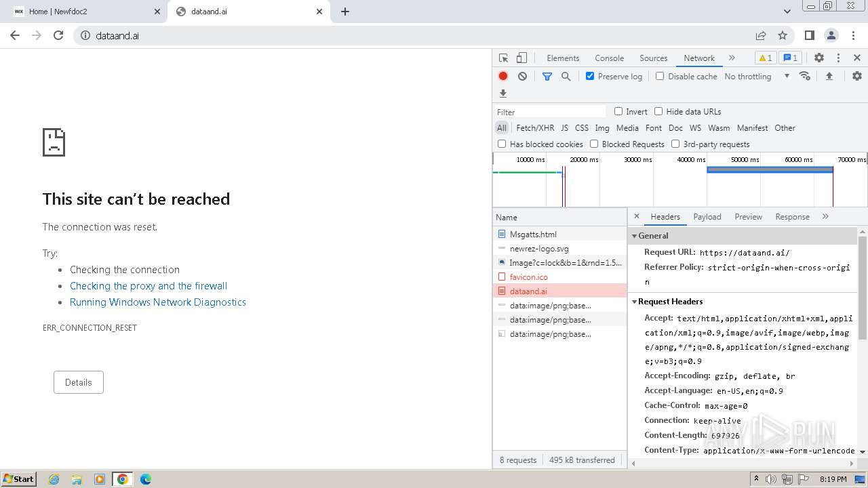868x488 pixels.
Task: Toggle the inspect element picker icon
Action: coord(503,58)
